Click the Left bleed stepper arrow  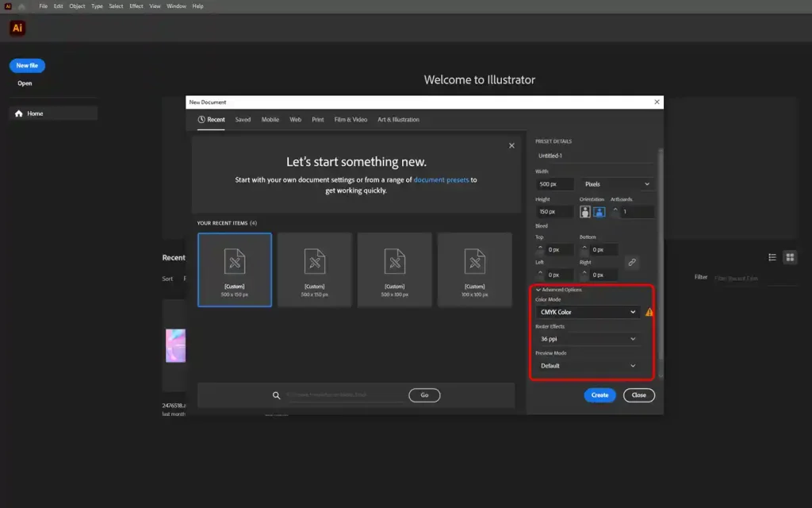[x=540, y=272]
